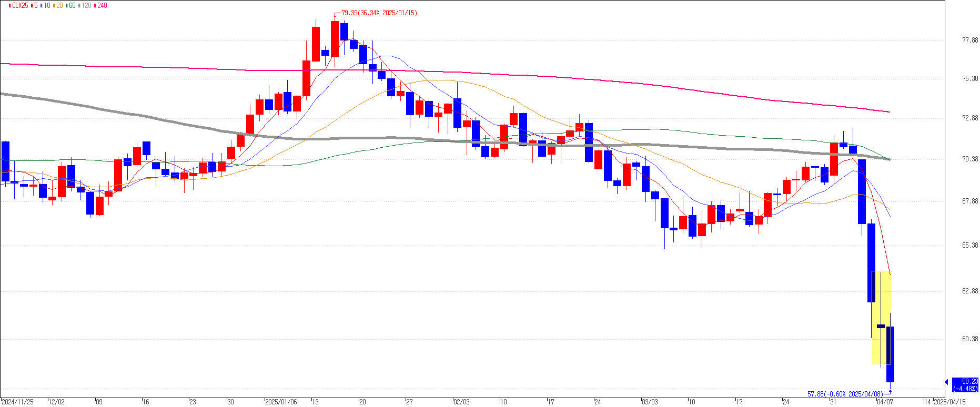
Task: Click the 57.88 low price annotation
Action: [846, 394]
